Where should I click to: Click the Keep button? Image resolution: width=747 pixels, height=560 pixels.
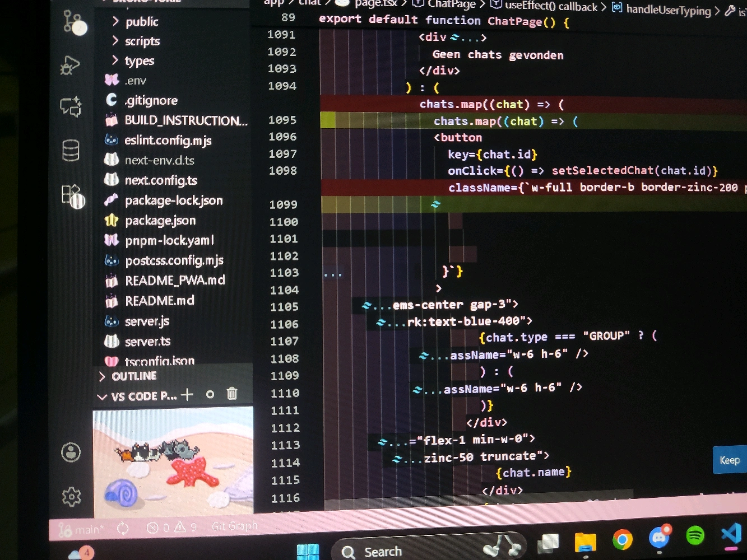click(729, 460)
